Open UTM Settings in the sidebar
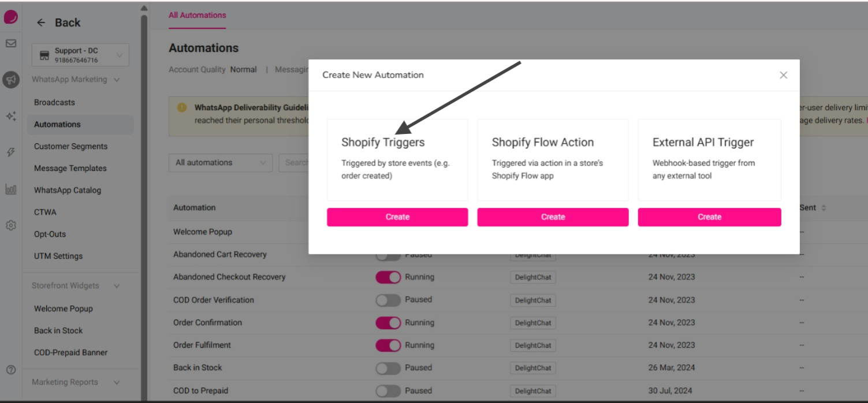This screenshot has height=403, width=868. pyautogui.click(x=58, y=256)
